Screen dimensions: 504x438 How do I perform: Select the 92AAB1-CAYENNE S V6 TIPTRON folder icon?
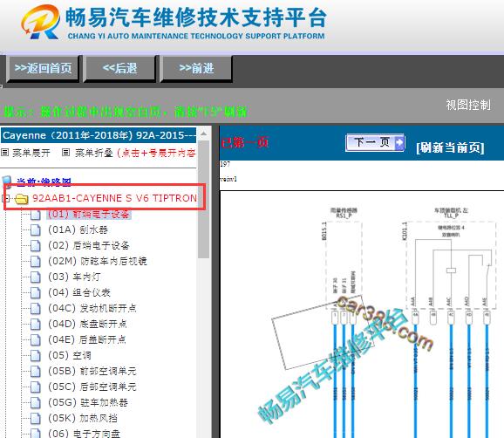tap(22, 199)
